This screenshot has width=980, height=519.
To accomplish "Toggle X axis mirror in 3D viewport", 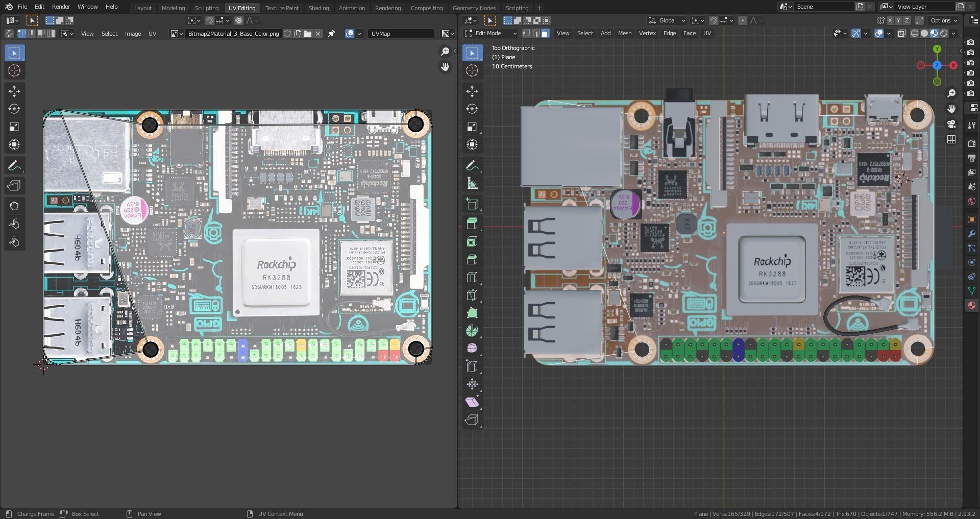I will [x=891, y=20].
